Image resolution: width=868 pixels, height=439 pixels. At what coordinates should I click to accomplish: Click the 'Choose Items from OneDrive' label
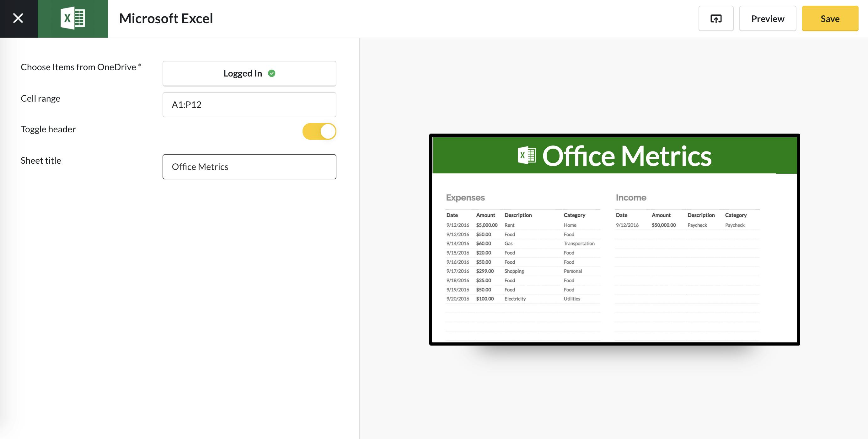(x=81, y=67)
